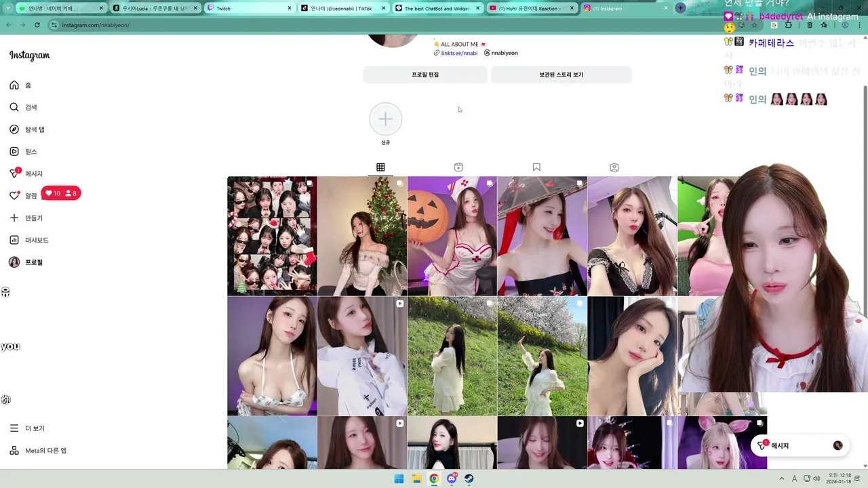Open the 검색 (Search) sidebar item

point(23,107)
